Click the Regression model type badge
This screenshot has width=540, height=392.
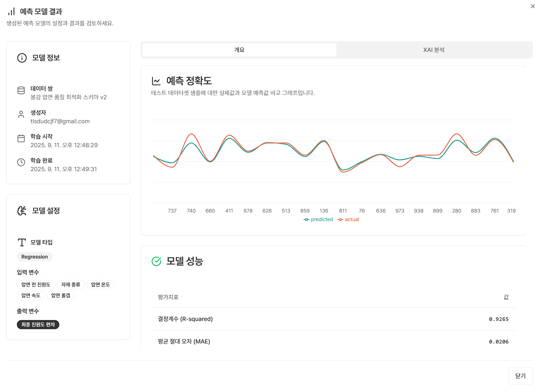tap(35, 257)
